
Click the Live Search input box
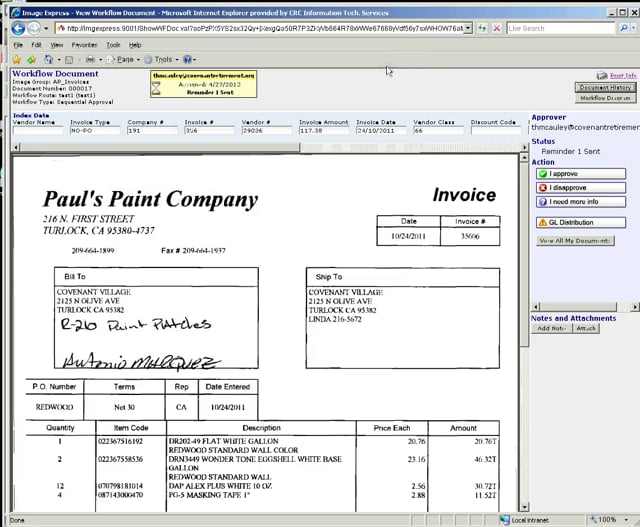[561, 28]
